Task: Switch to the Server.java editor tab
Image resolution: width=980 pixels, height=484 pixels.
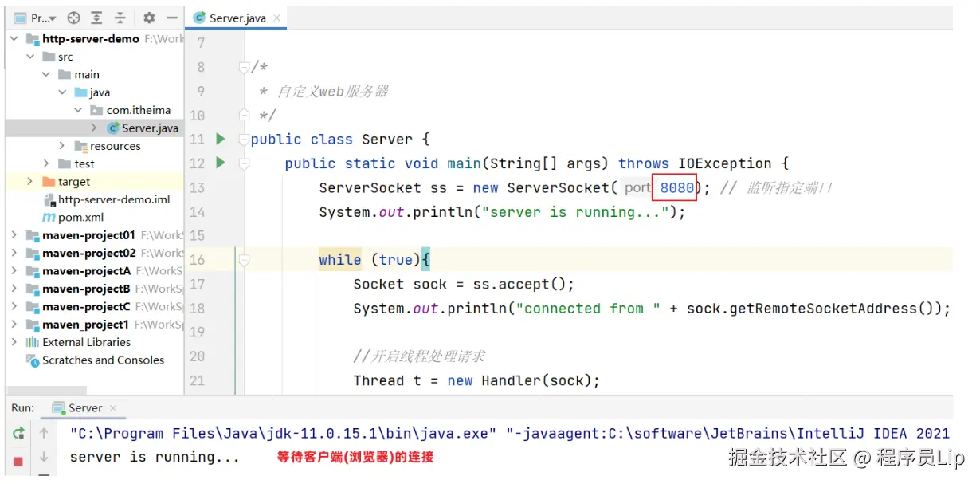Action: 237,18
